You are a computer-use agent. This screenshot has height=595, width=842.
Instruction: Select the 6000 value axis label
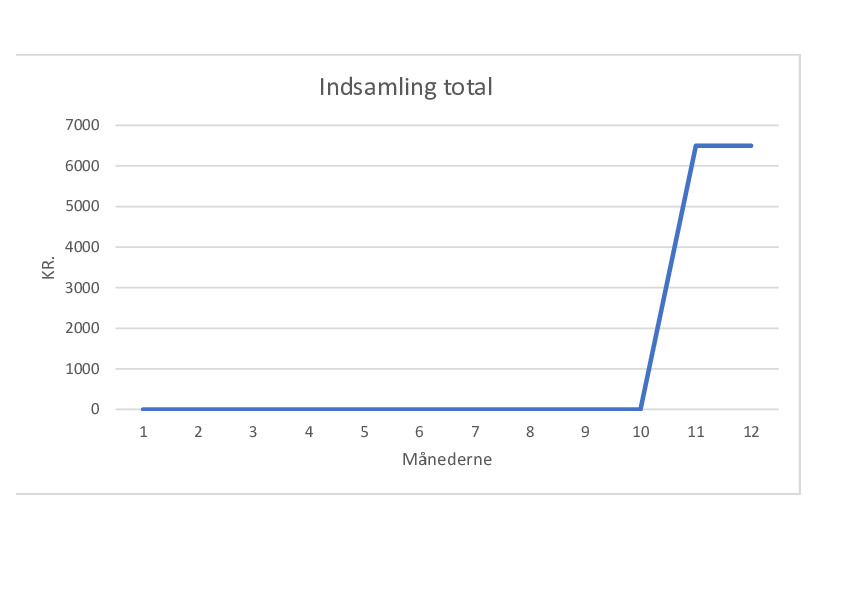82,166
